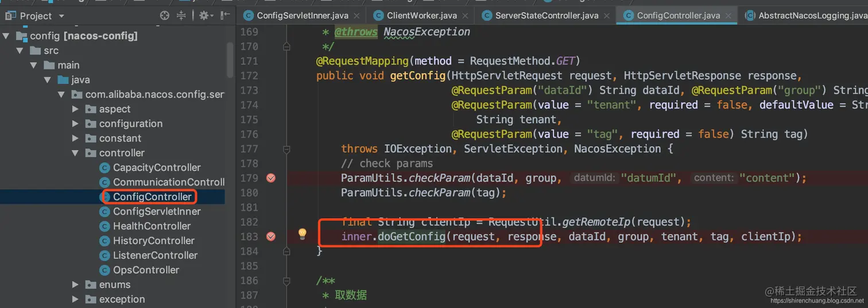The width and height of the screenshot is (868, 308).
Task: Expand the aspect package arrow
Action: (x=75, y=109)
